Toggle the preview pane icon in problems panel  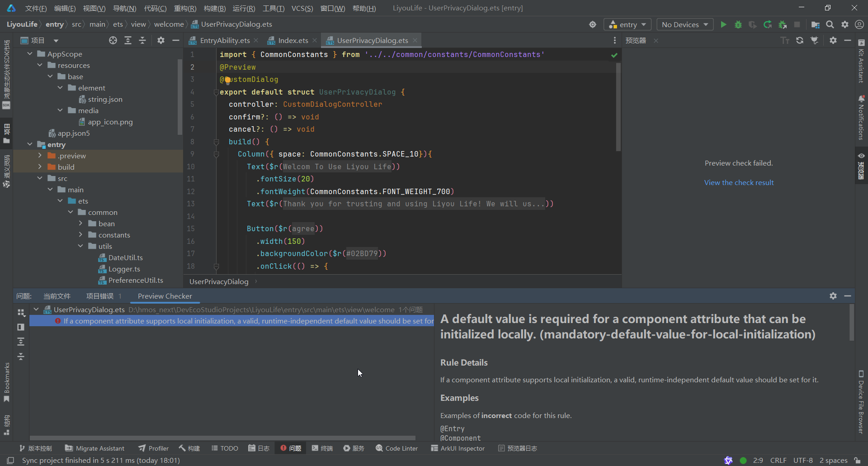pos(21,327)
